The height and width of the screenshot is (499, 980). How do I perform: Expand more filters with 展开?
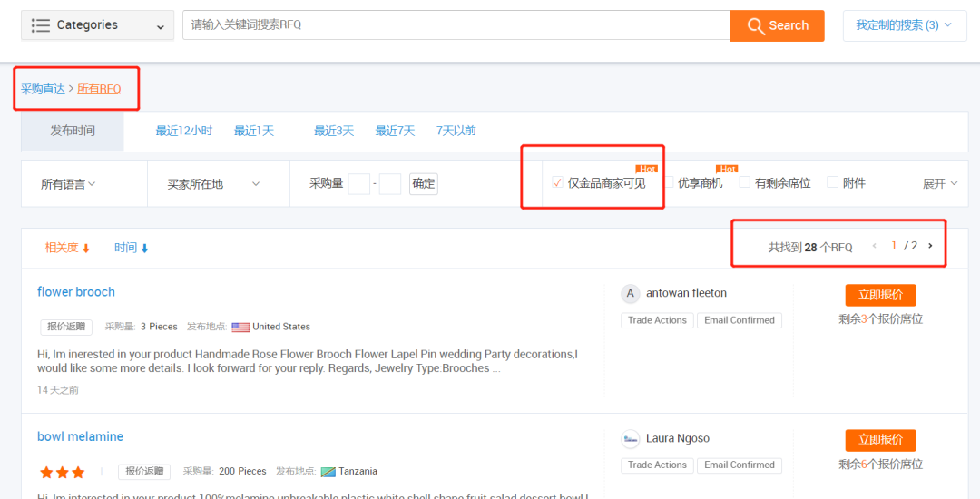[940, 183]
